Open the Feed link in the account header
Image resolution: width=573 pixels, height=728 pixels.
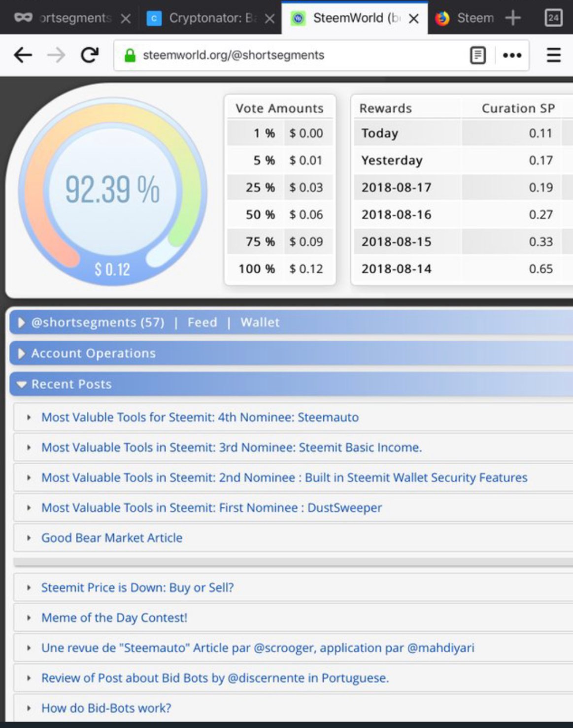pyautogui.click(x=202, y=322)
